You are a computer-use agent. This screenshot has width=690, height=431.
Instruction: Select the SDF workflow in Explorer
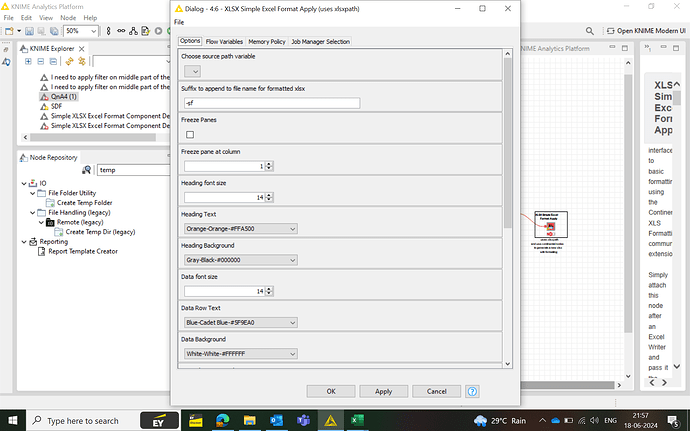click(56, 106)
